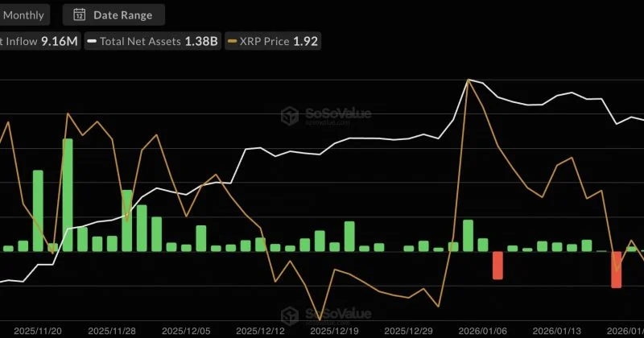This screenshot has width=644, height=338.
Task: Click the 2025/12/05 axis date label
Action: tap(186, 331)
